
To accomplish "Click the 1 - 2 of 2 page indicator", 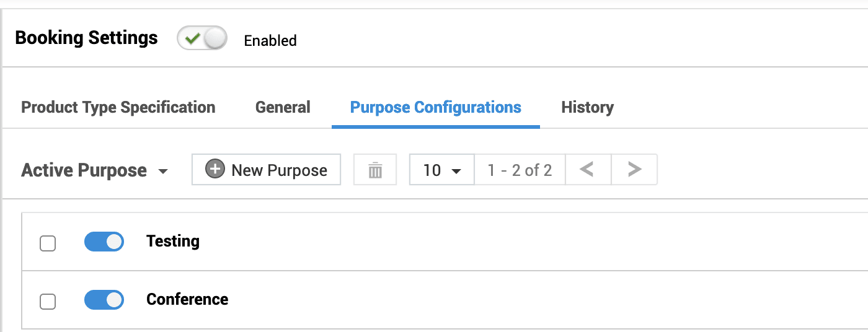I will (520, 170).
